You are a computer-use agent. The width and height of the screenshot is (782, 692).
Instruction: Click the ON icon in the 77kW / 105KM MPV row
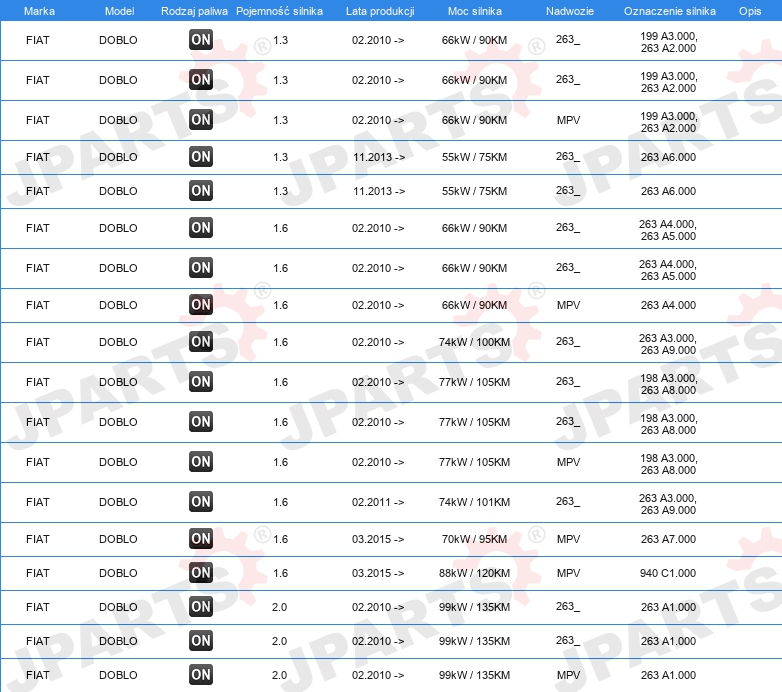[x=201, y=462]
